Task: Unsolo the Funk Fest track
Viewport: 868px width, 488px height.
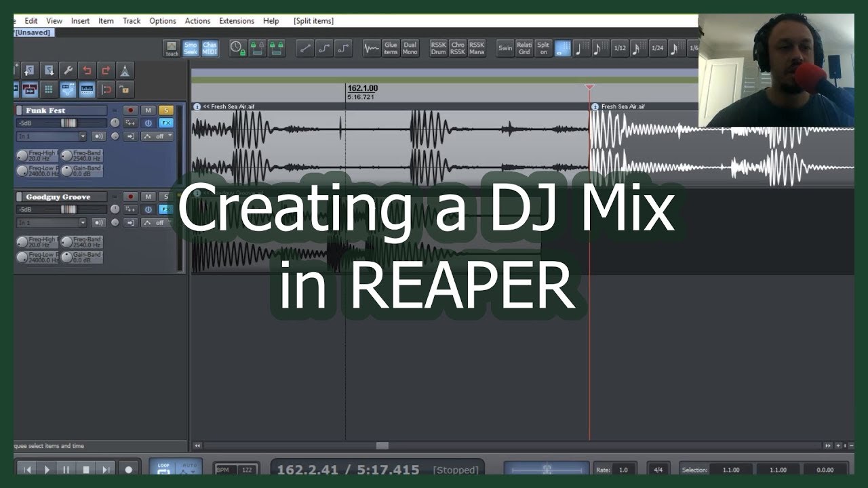Action: (166, 110)
